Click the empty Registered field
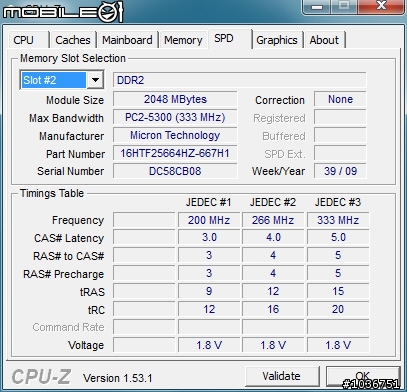The image size is (407, 392). (x=340, y=117)
